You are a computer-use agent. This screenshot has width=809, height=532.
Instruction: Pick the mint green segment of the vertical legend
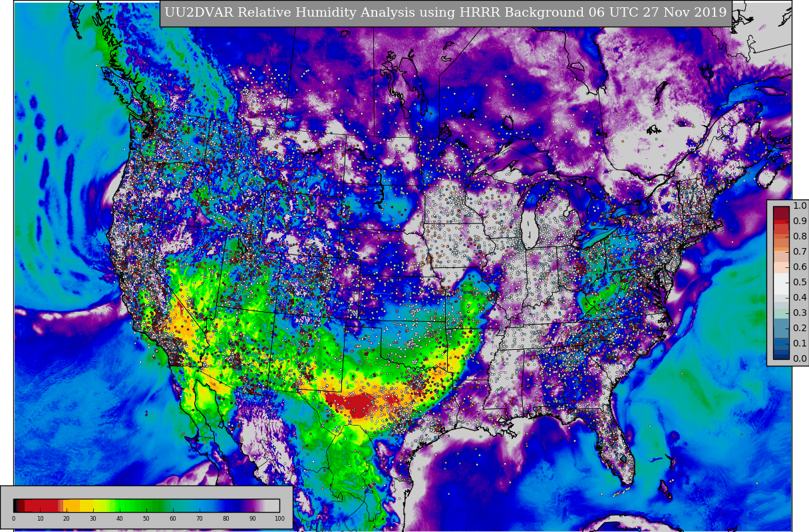[x=781, y=313]
